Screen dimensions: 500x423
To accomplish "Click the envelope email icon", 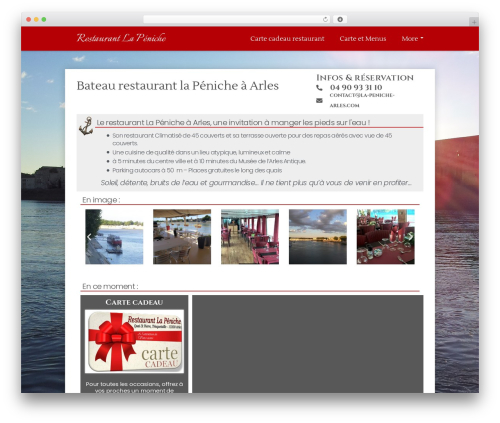I will coord(319,100).
